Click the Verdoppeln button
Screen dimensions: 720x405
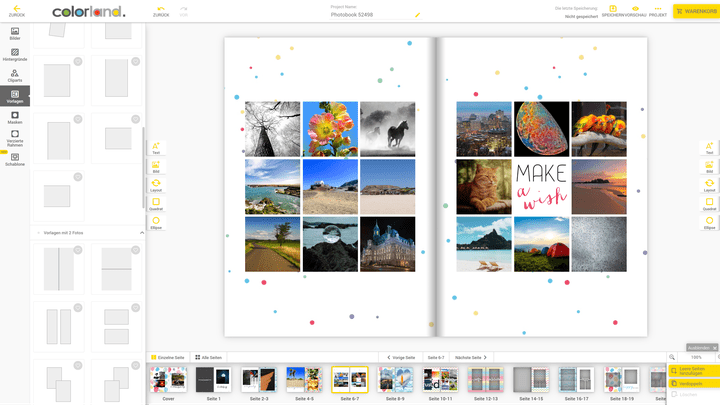pos(690,383)
